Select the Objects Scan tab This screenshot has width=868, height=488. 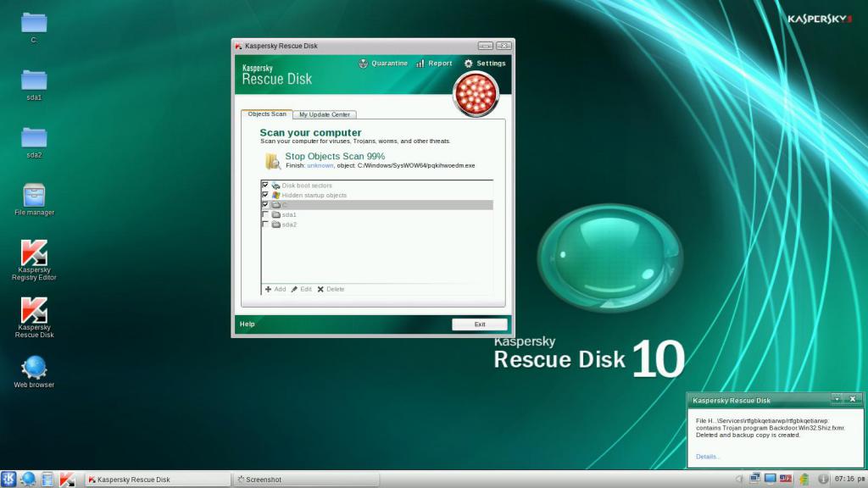tap(267, 114)
